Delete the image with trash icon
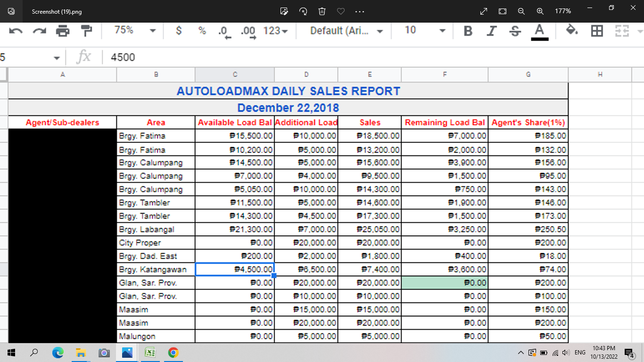 [x=322, y=11]
